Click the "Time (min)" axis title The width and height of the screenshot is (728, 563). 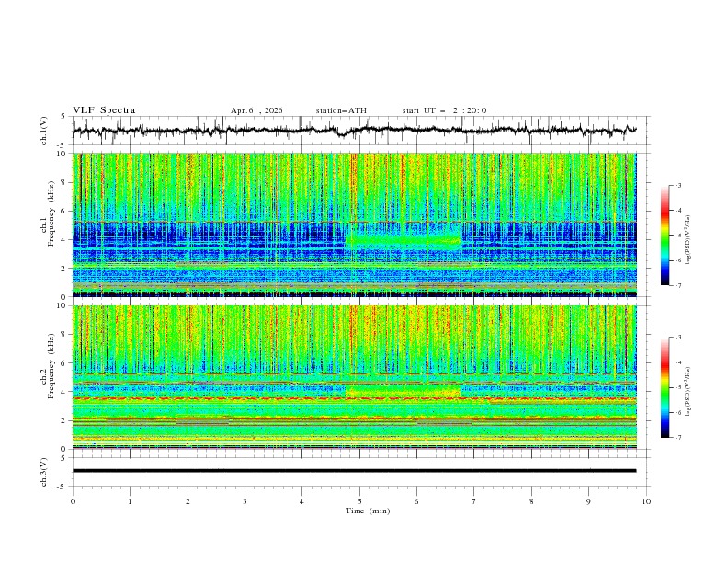pos(368,511)
